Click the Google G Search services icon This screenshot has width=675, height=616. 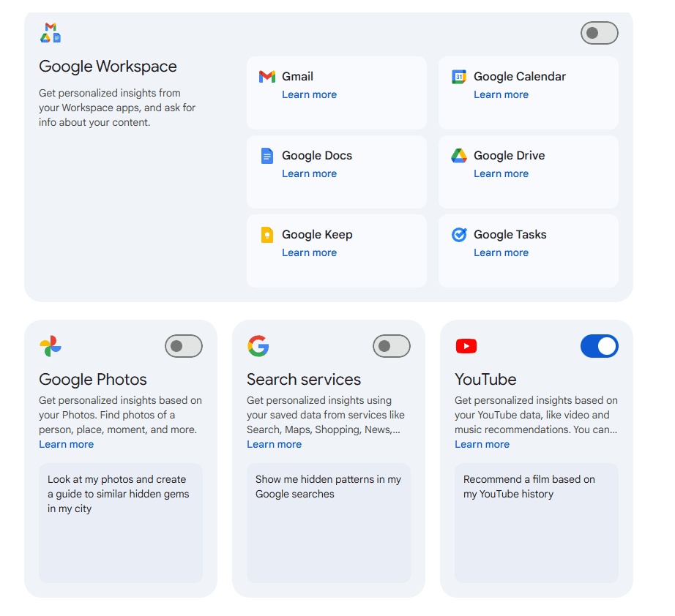click(x=258, y=346)
